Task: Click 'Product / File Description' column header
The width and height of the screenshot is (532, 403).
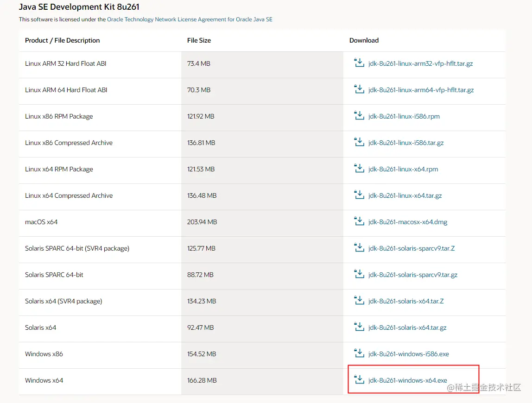Action: pos(63,40)
